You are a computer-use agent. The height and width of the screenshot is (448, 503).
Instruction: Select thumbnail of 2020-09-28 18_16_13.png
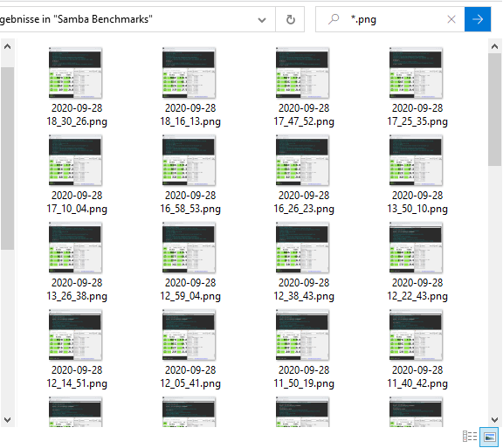tap(189, 72)
